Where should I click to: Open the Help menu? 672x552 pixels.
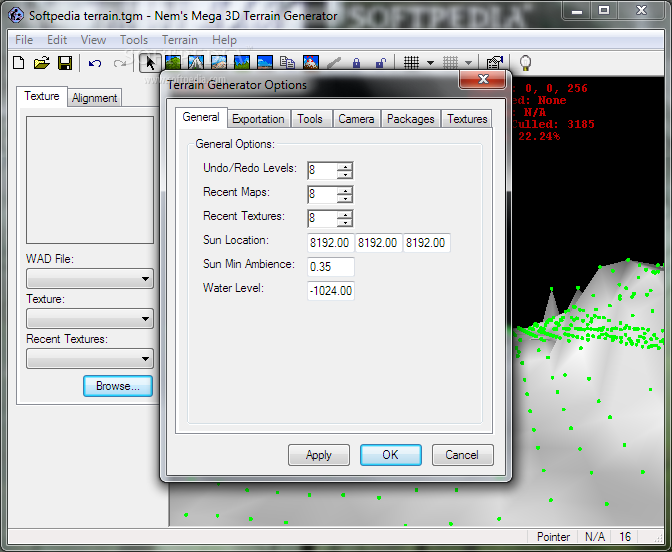(x=224, y=40)
